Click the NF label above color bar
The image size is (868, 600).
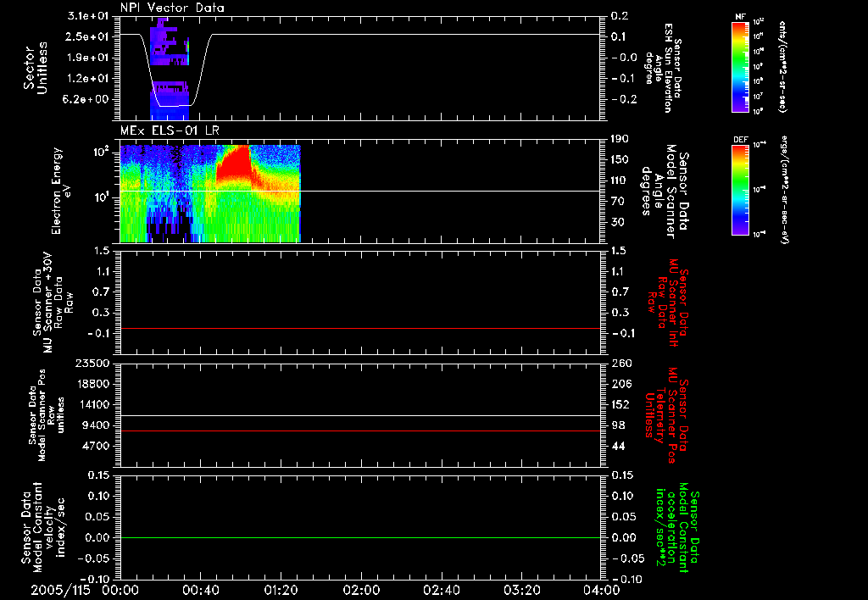tap(740, 17)
